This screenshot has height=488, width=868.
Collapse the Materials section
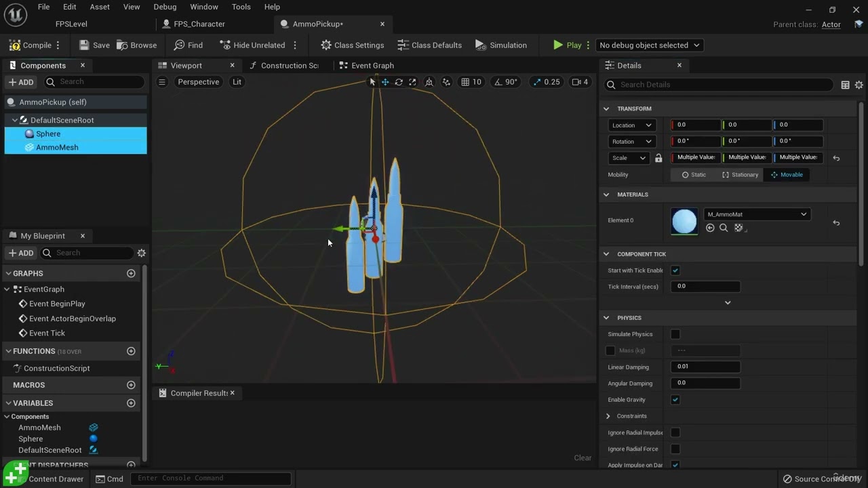click(x=606, y=195)
